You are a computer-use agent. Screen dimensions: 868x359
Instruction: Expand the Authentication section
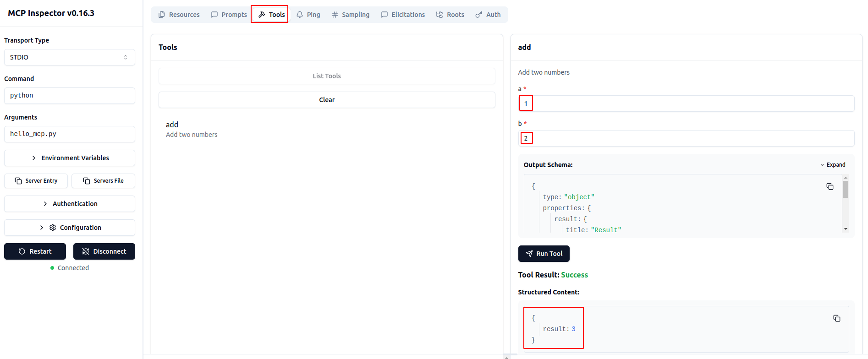[70, 204]
